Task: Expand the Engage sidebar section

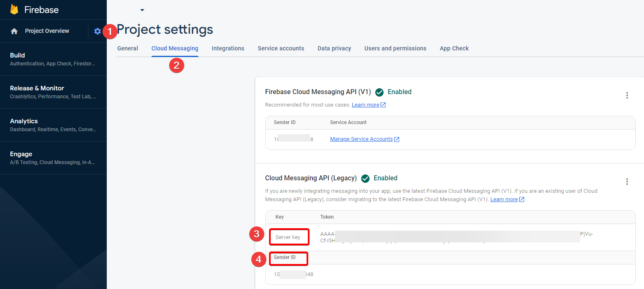Action: coord(53,158)
